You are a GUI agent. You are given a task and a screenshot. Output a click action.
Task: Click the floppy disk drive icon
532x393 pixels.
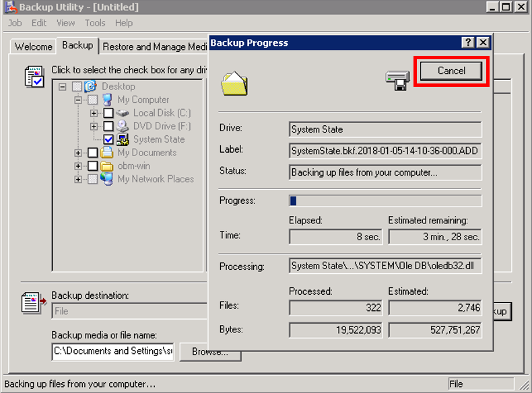pyautogui.click(x=397, y=81)
